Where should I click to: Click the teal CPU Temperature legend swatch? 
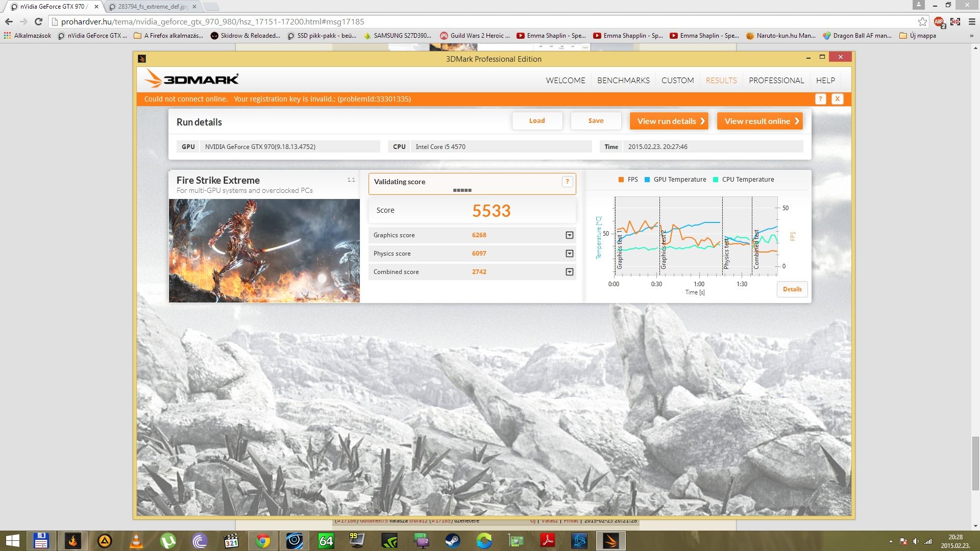coord(716,180)
